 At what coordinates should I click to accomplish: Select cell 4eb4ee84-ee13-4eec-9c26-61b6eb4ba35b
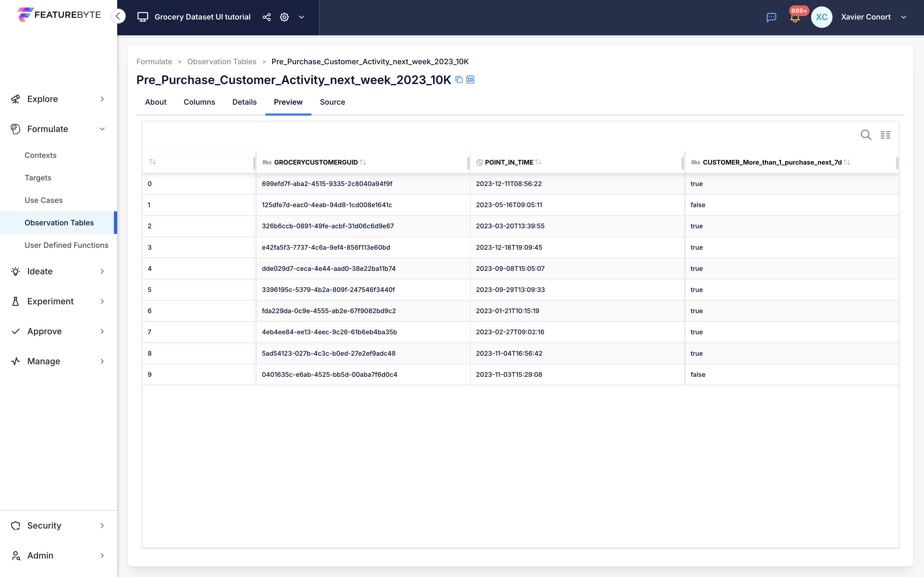[329, 332]
